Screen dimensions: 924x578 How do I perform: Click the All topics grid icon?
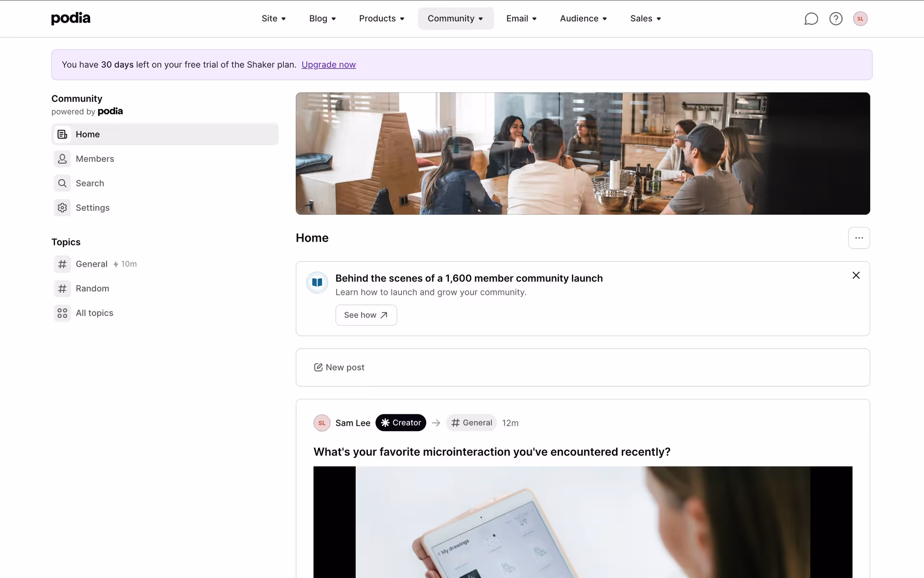(62, 313)
